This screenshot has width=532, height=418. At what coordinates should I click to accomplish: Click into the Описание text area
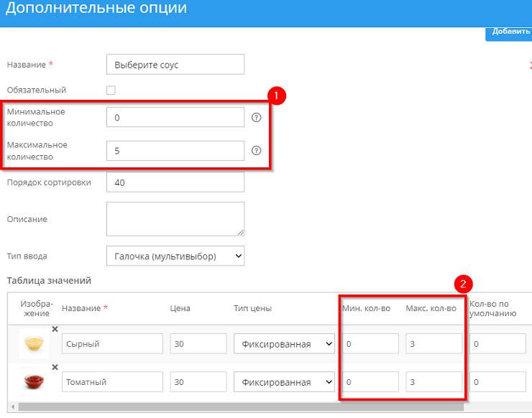[x=175, y=218]
